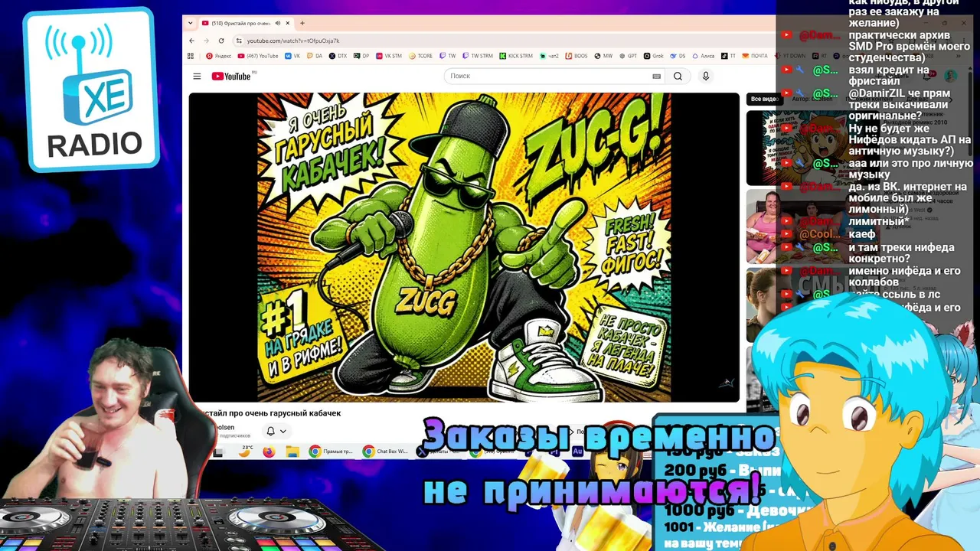Open the DP bookmark

pyautogui.click(x=361, y=56)
